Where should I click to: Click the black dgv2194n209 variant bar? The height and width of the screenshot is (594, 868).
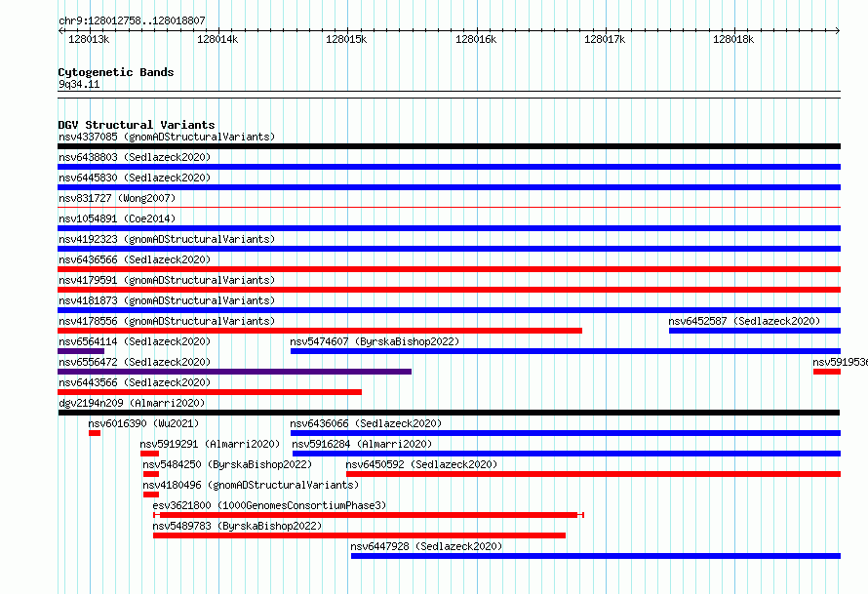pos(449,413)
